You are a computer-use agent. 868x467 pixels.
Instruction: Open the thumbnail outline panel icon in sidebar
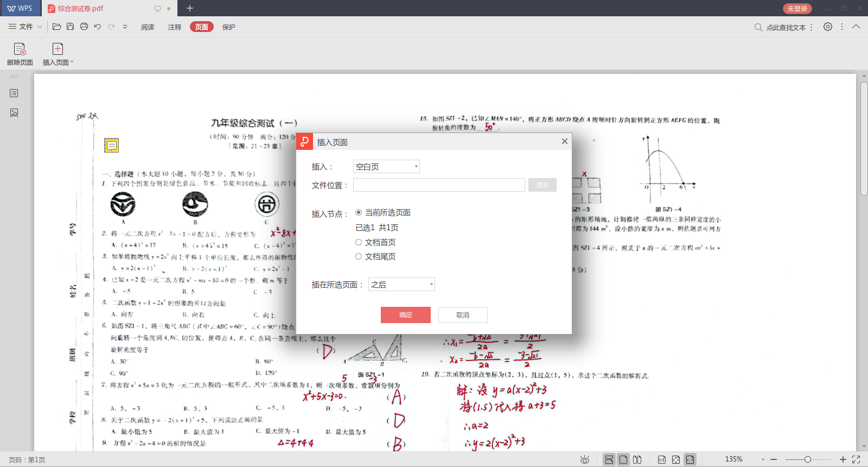[14, 93]
